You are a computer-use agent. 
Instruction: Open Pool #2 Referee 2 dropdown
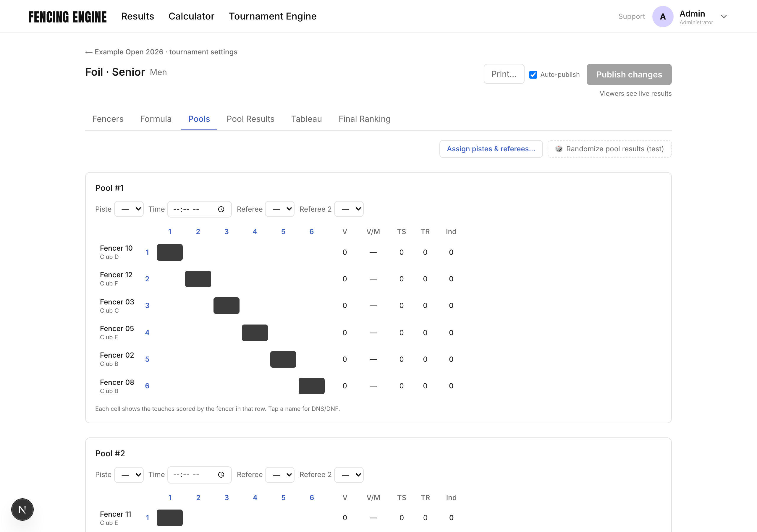coord(349,475)
